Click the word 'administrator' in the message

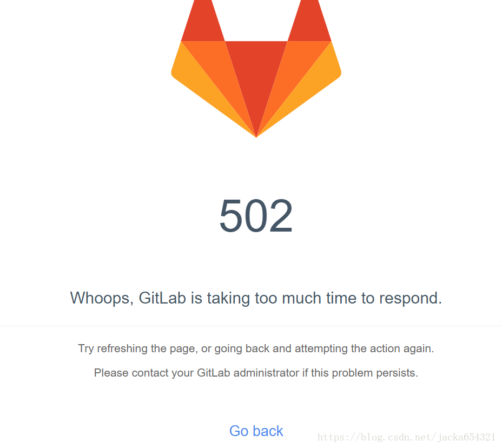tap(266, 373)
